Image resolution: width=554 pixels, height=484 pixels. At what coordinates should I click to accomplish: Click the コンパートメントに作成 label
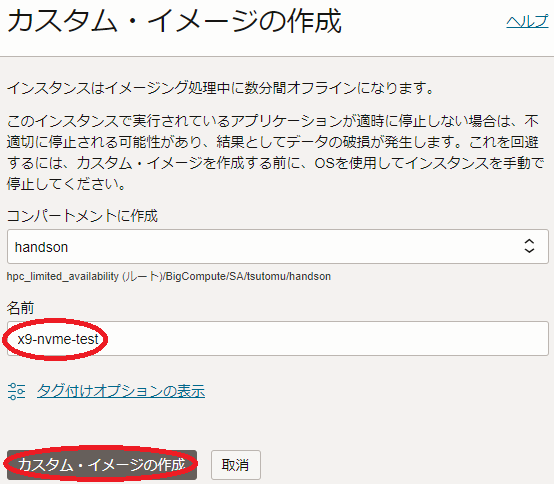coord(82,216)
